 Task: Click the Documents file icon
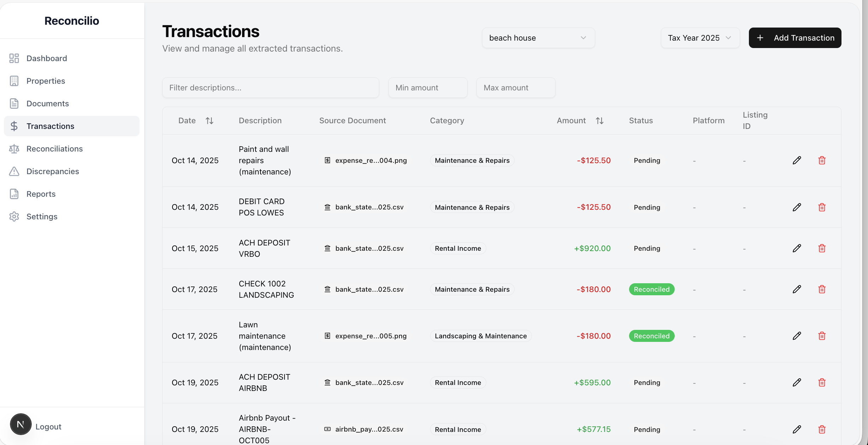click(14, 103)
